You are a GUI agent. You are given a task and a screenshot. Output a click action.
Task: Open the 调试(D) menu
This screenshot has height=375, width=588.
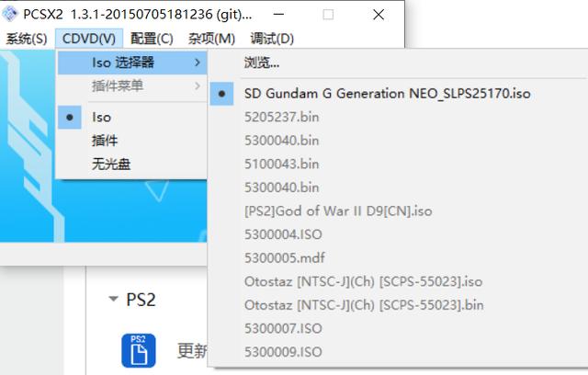point(272,39)
